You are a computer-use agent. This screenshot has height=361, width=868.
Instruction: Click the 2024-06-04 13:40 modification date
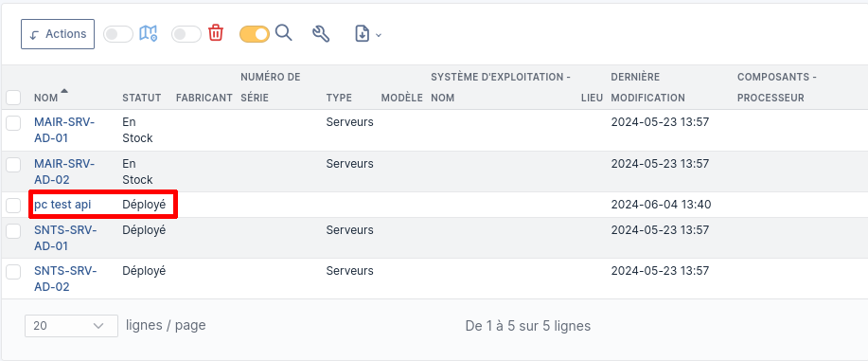point(661,205)
